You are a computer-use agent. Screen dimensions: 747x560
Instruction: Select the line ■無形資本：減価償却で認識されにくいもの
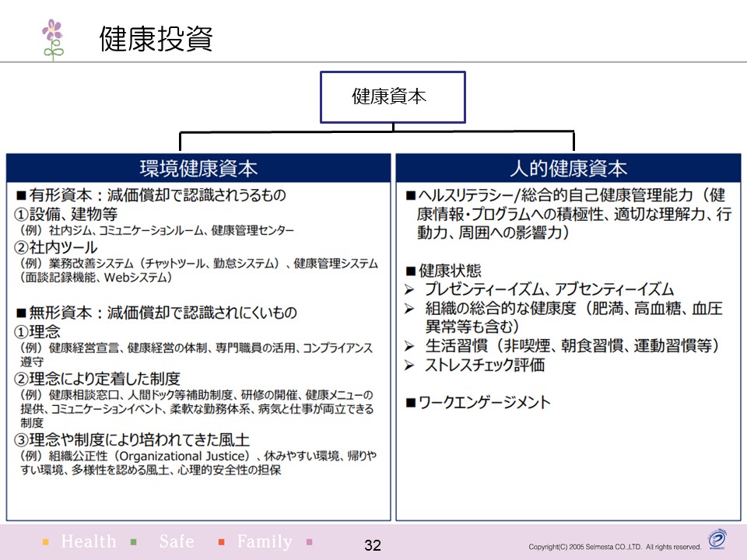click(x=156, y=313)
